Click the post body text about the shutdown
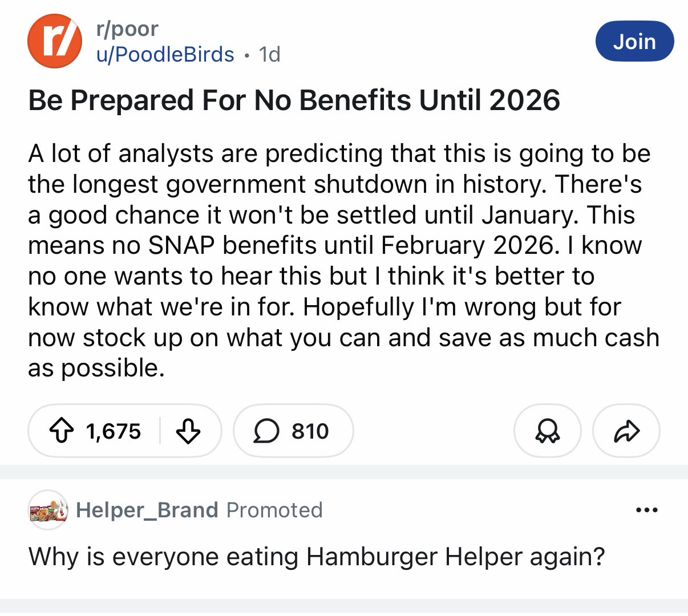 pyautogui.click(x=342, y=261)
